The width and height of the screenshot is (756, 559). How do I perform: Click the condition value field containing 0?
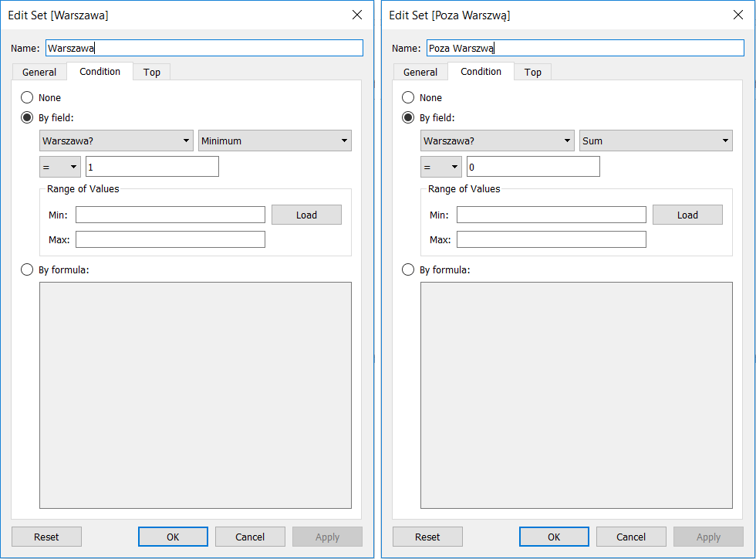pyautogui.click(x=533, y=167)
